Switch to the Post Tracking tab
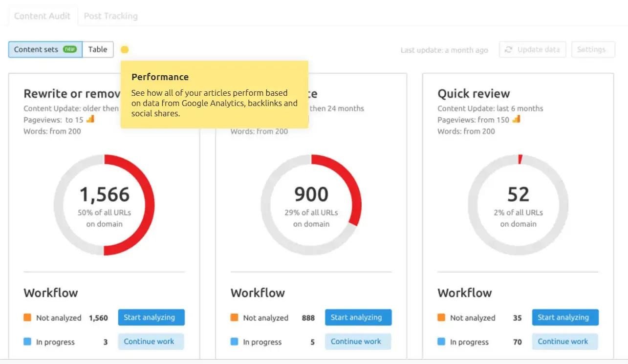Image resolution: width=628 pixels, height=364 pixels. pyautogui.click(x=111, y=16)
